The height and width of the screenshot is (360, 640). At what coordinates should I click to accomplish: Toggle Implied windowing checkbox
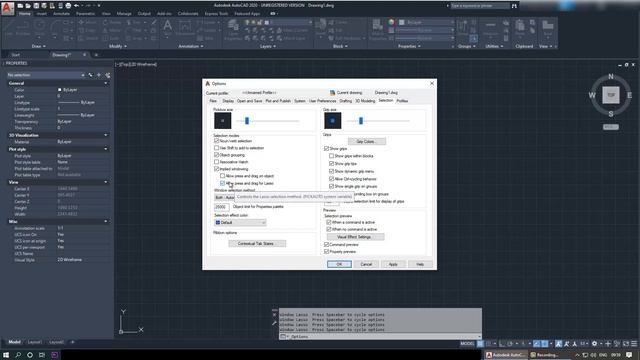pyautogui.click(x=217, y=169)
